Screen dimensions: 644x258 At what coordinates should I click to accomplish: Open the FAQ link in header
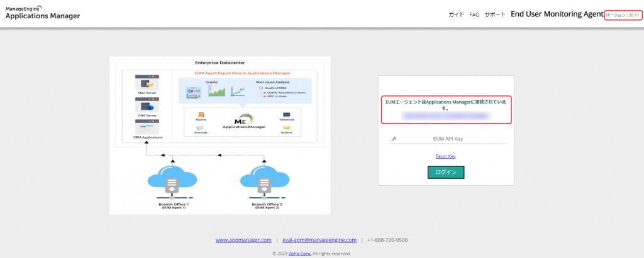(x=474, y=14)
